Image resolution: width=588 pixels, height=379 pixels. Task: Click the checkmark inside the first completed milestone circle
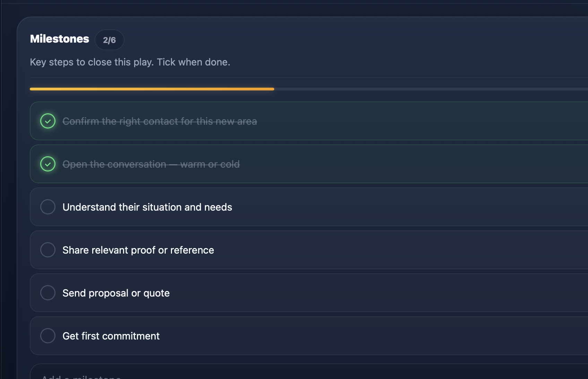click(x=48, y=121)
